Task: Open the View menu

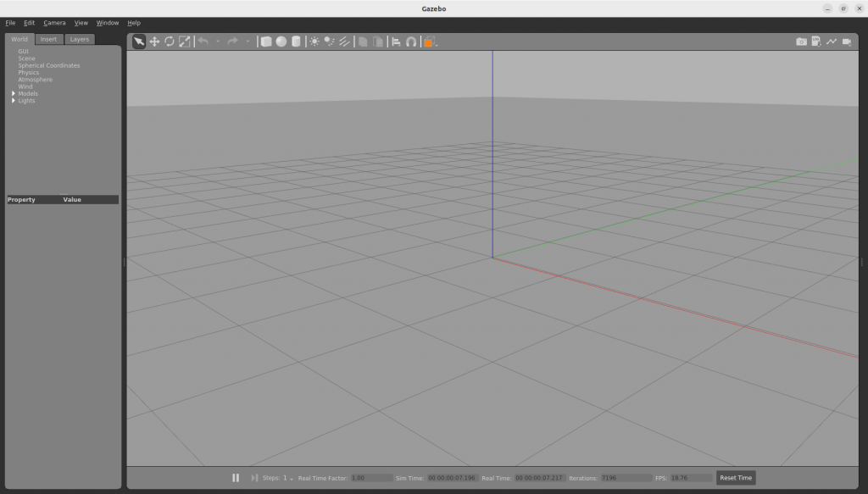Action: 81,23
